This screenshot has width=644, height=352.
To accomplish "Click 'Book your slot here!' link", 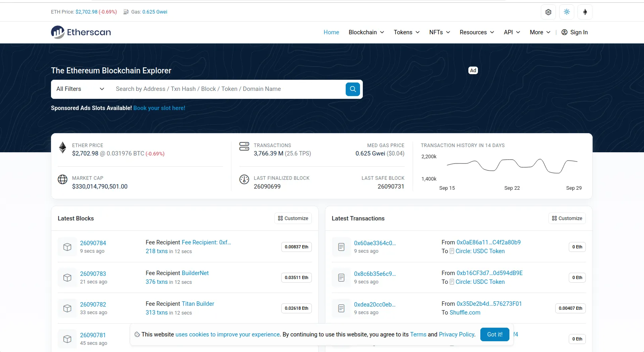I will tap(159, 108).
